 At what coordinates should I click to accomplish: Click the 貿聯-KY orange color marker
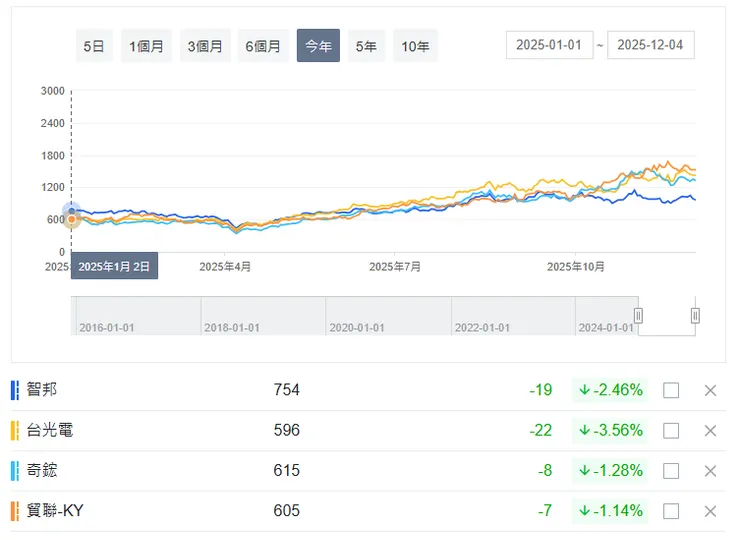(x=15, y=511)
